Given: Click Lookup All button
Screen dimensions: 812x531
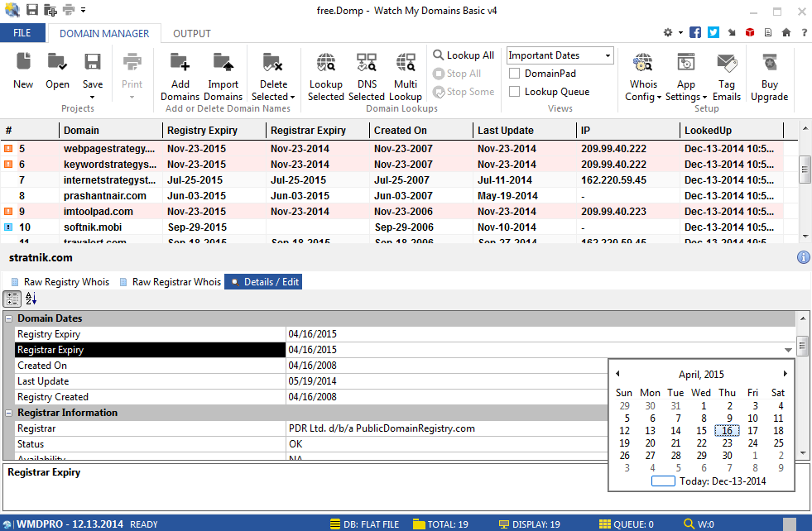Looking at the screenshot, I should (x=464, y=55).
